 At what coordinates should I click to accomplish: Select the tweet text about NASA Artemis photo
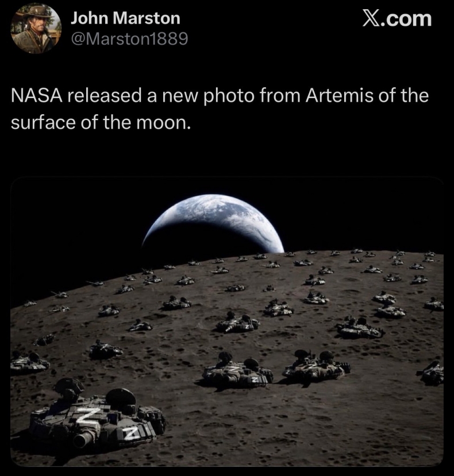pyautogui.click(x=220, y=109)
